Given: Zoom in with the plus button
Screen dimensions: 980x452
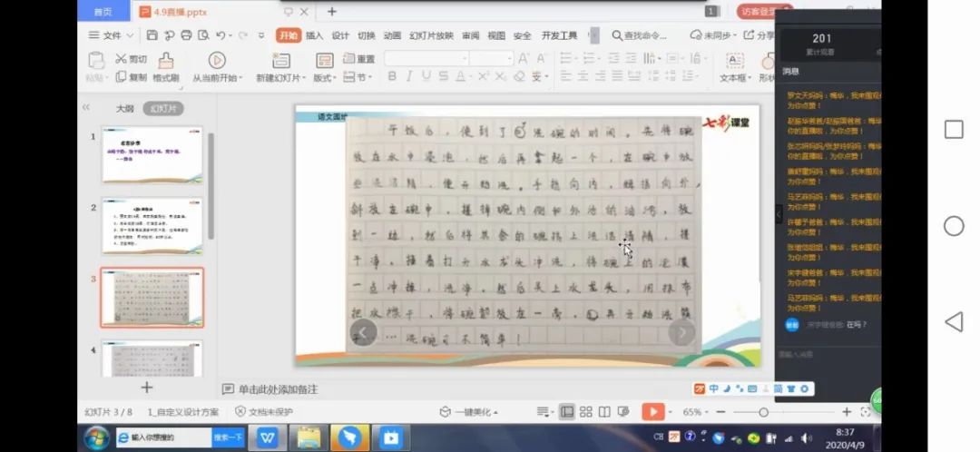Looking at the screenshot, I should [847, 412].
